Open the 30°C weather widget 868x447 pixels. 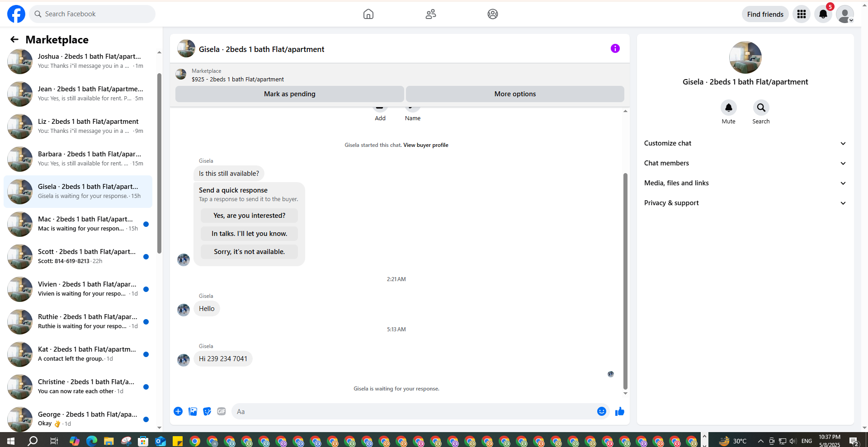point(733,441)
